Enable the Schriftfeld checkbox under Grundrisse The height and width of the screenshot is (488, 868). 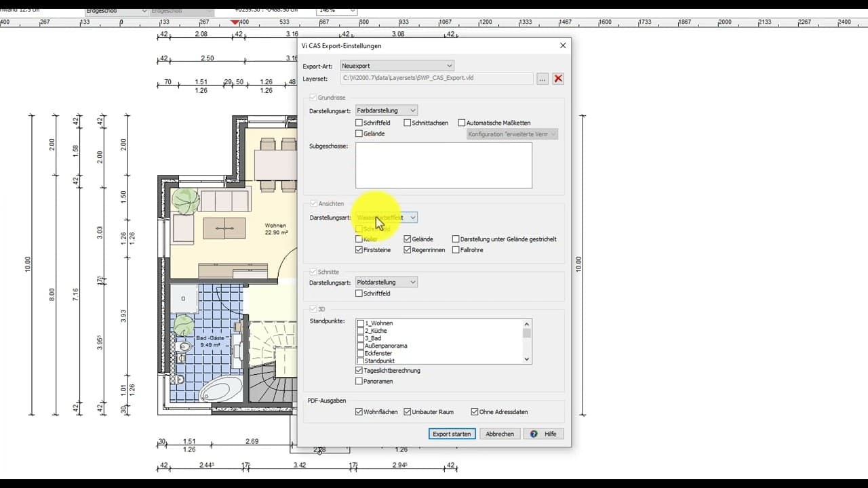pos(359,123)
